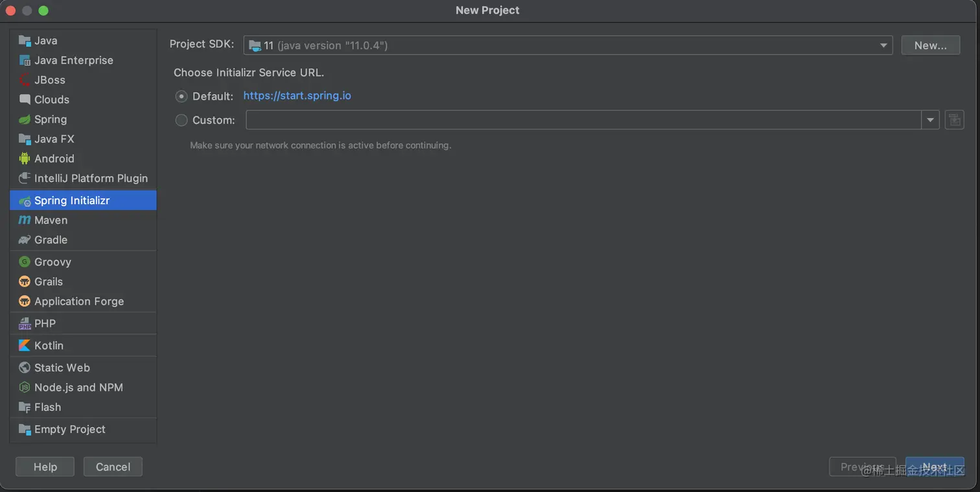Click the SDK folder icon in Project SDK field
The height and width of the screenshot is (492, 980).
pyautogui.click(x=255, y=45)
